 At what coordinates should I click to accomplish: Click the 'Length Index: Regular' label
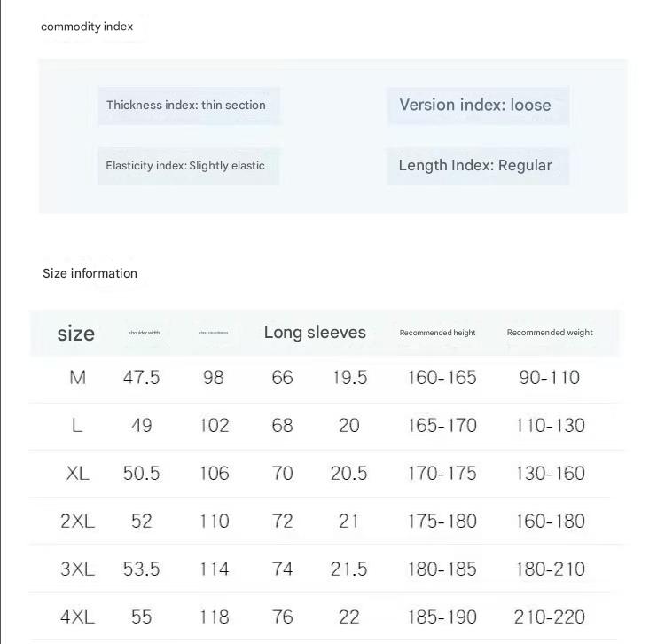pos(475,166)
